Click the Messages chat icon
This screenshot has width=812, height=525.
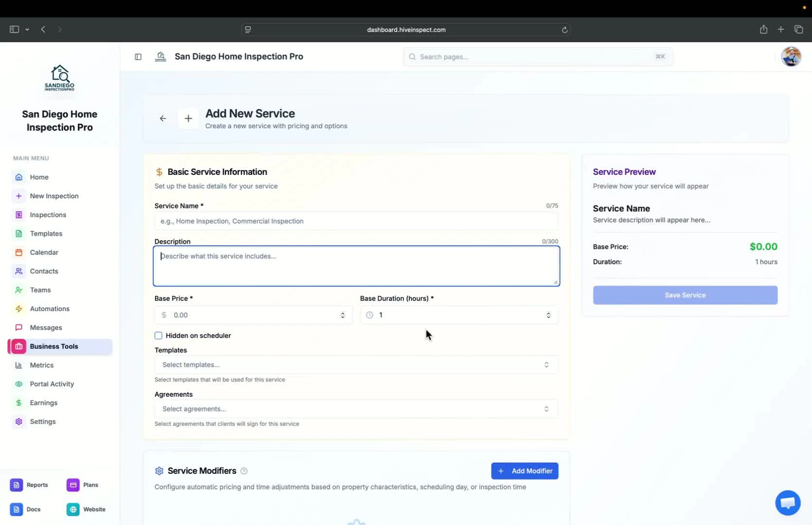18,328
